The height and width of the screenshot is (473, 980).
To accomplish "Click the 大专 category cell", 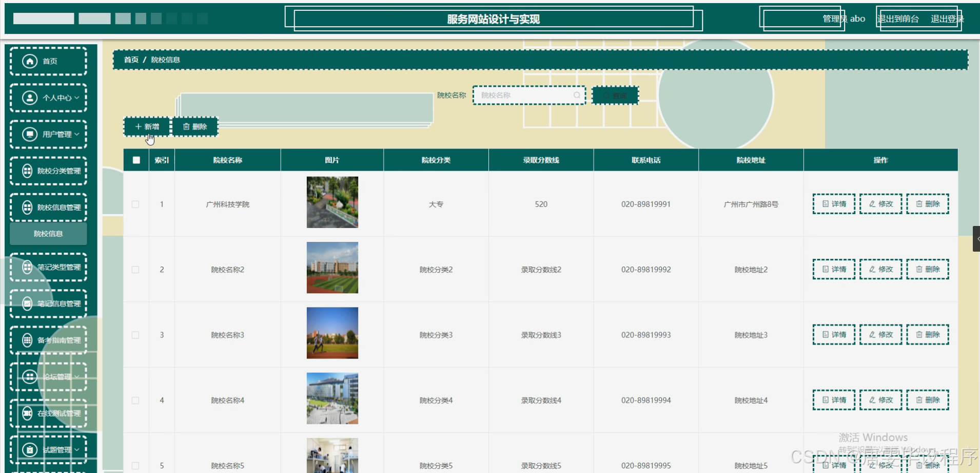I will [436, 204].
